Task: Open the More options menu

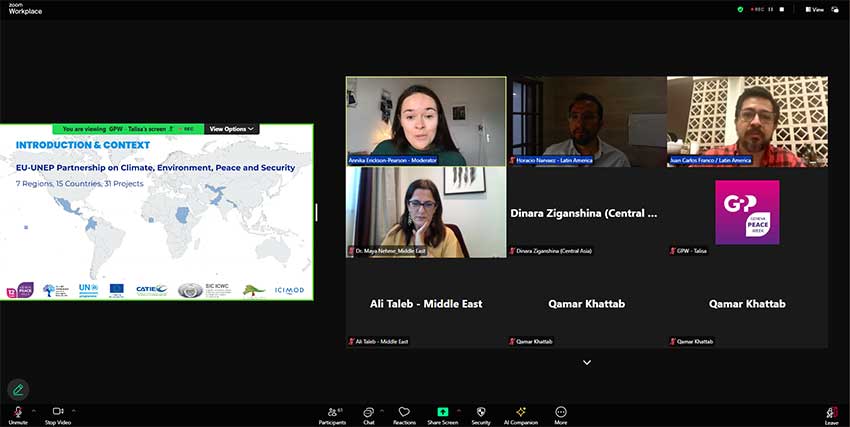Action: coord(560,413)
